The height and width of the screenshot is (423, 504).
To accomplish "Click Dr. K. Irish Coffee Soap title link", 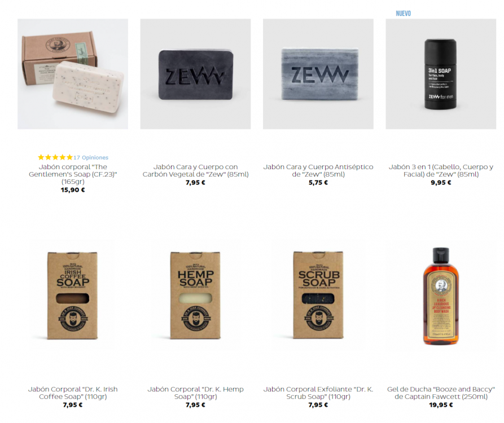I will coord(73,393).
